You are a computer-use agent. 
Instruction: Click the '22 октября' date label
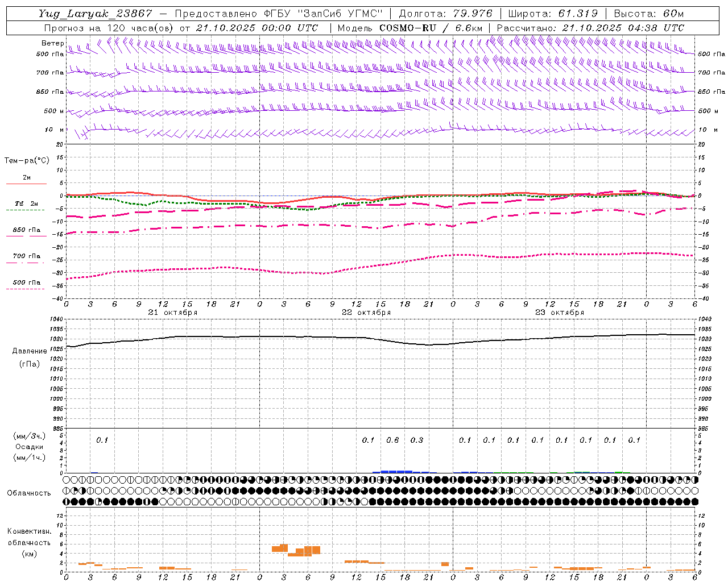coord(366,313)
